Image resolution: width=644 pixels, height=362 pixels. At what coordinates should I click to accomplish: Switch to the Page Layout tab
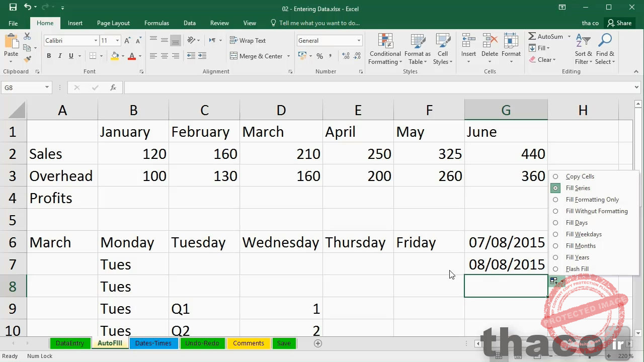[x=113, y=23]
